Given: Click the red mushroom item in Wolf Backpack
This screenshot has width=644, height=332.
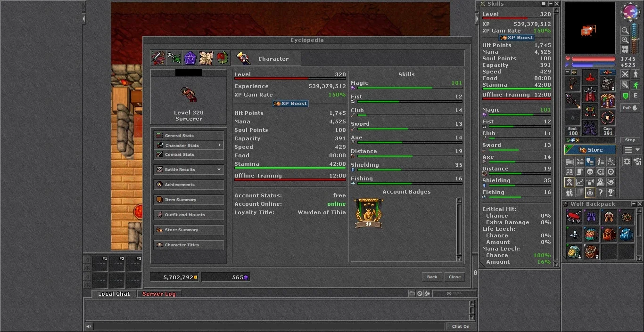Looking at the screenshot, I should (x=574, y=217).
